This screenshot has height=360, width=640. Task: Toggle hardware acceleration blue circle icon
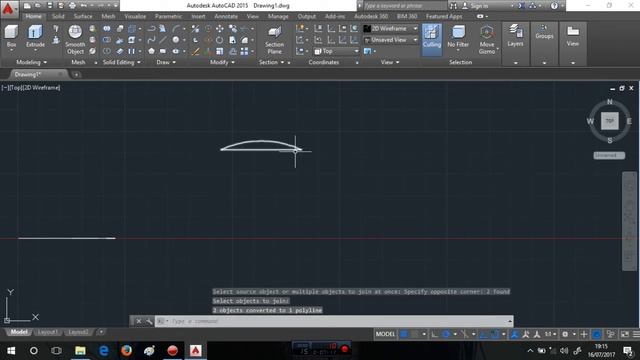pyautogui.click(x=596, y=334)
